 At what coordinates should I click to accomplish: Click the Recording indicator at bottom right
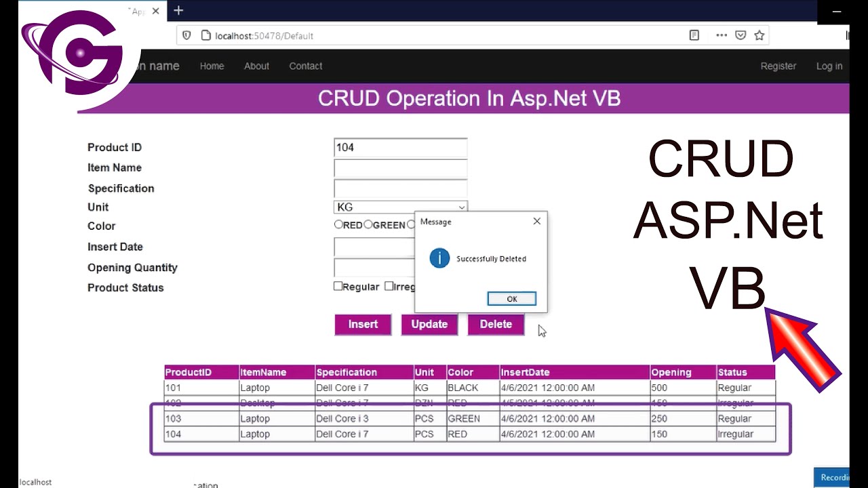click(x=831, y=477)
